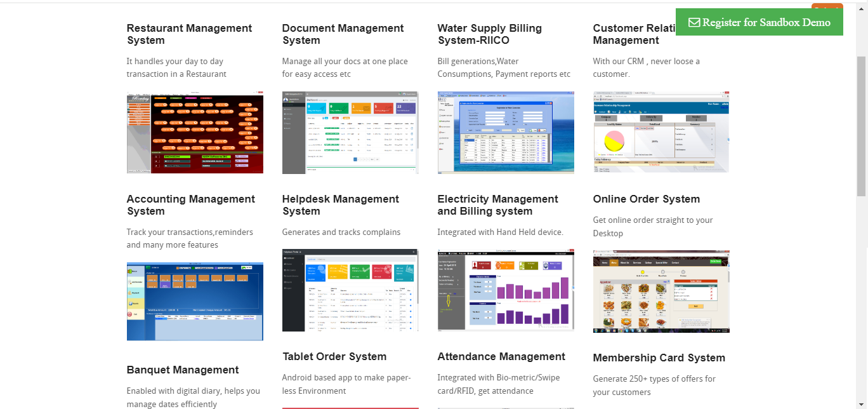Open Electricity Management bar chart screenshot
The width and height of the screenshot is (868, 409).
point(506,290)
